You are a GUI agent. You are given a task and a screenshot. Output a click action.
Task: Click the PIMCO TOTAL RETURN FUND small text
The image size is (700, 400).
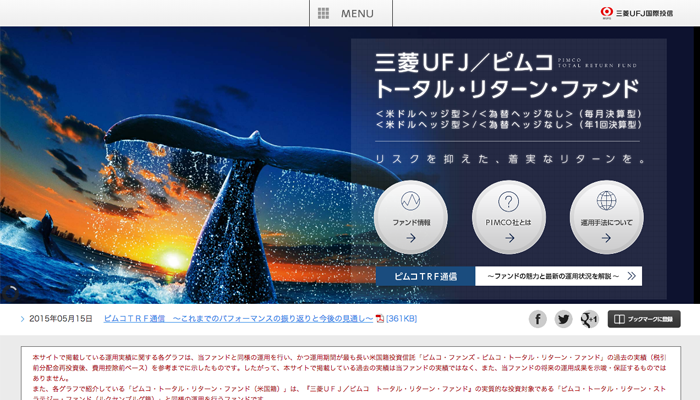tap(597, 62)
